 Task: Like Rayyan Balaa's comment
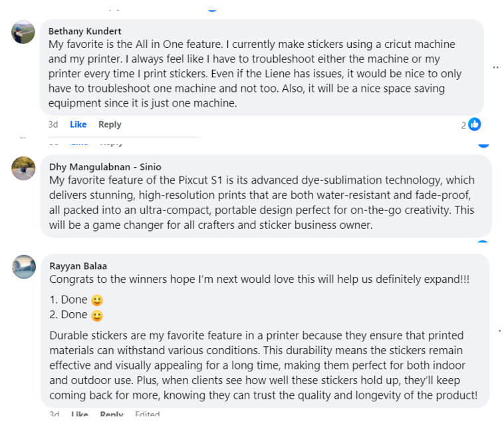[x=79, y=415]
